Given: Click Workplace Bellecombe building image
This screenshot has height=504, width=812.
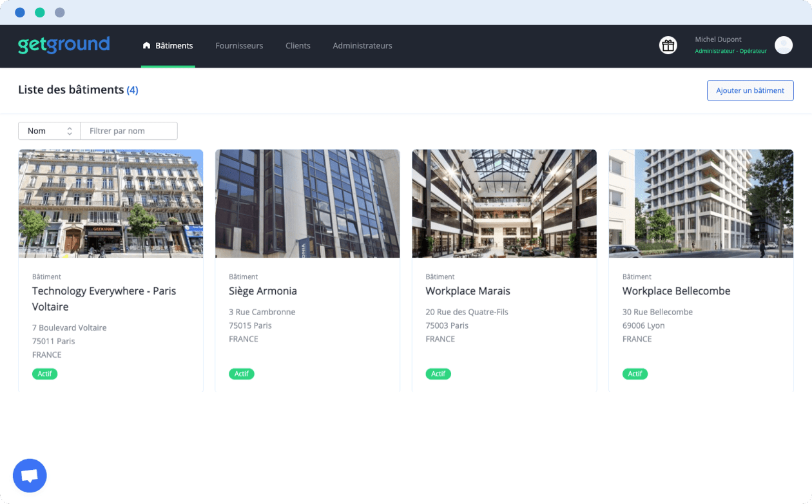Looking at the screenshot, I should (701, 204).
